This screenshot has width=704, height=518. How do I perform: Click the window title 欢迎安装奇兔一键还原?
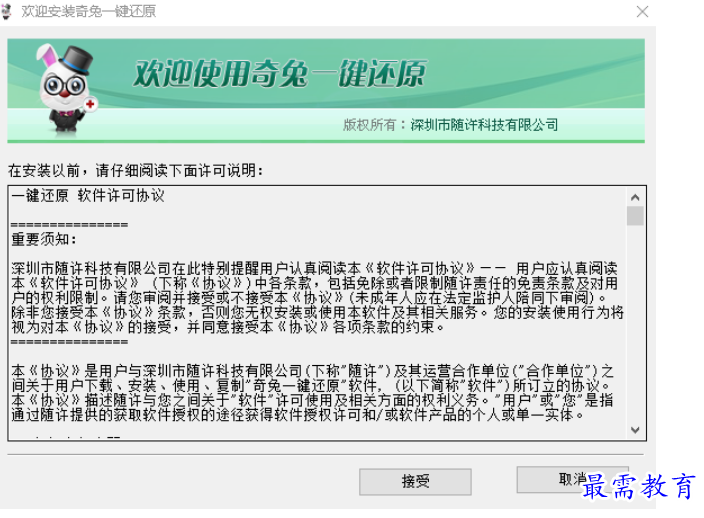(89, 11)
